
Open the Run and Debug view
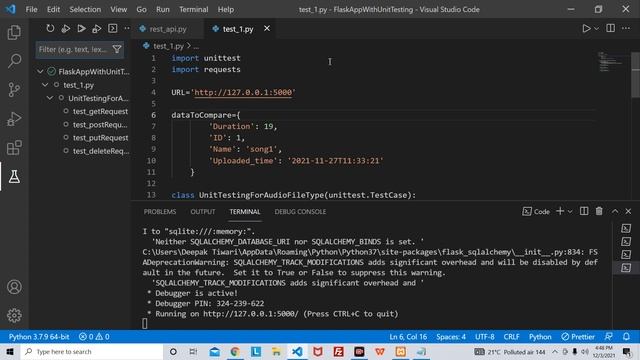(14, 119)
